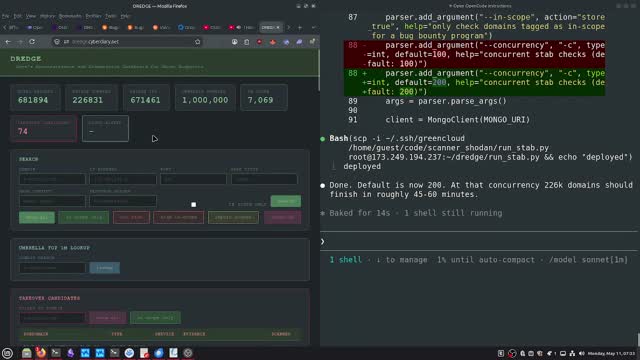Open the History menu in Firefox
640x360 pixels.
click(x=47, y=16)
